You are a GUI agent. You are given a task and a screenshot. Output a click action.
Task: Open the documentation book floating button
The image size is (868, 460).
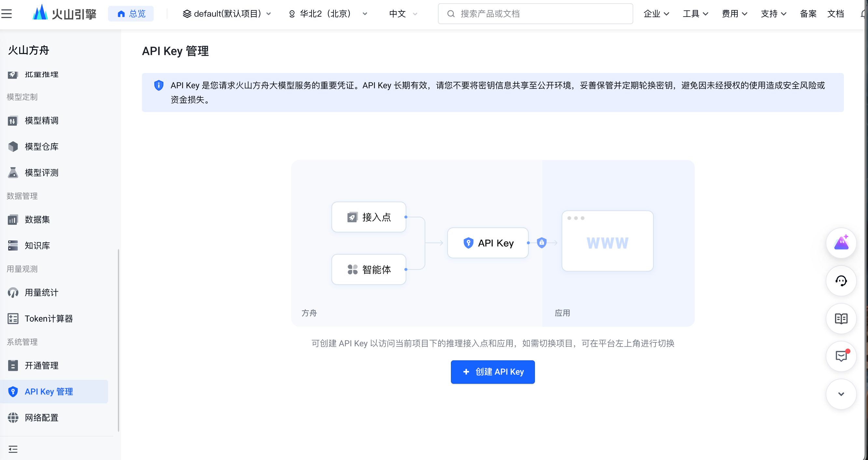pos(841,318)
